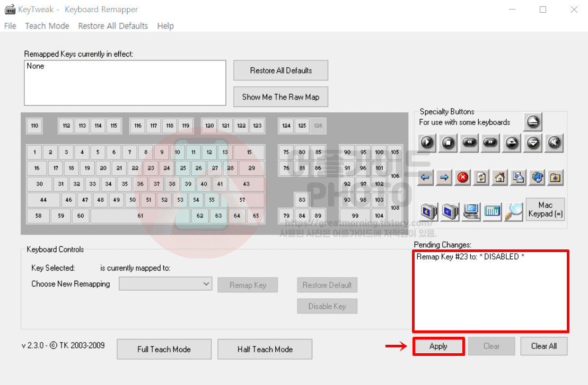Click the Play media specialty button
This screenshot has width=588, height=385.
click(427, 142)
